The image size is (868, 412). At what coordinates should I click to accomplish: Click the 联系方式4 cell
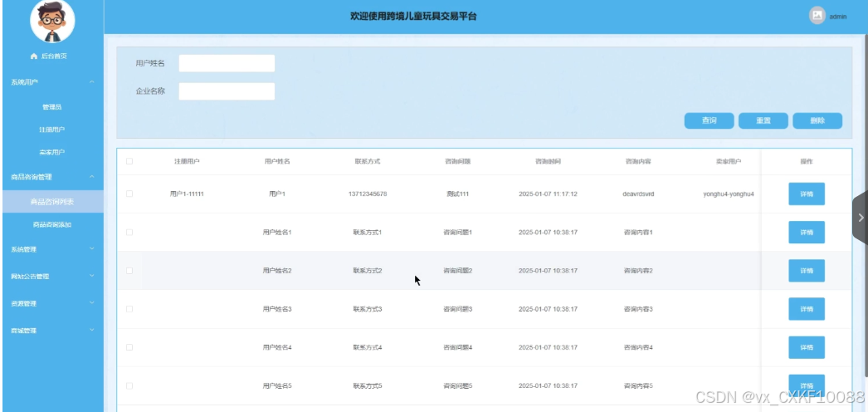[x=368, y=347]
